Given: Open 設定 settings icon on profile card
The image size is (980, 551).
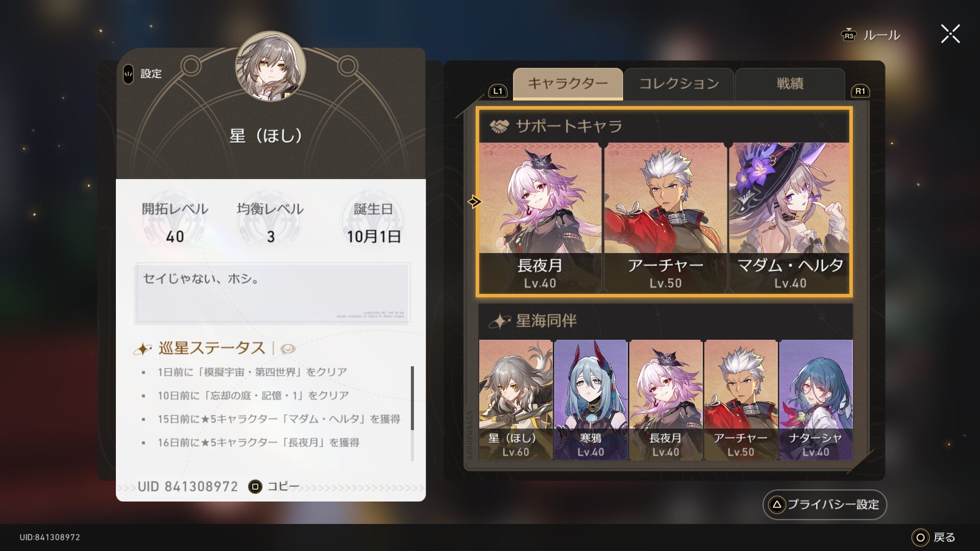Looking at the screenshot, I should pyautogui.click(x=128, y=74).
